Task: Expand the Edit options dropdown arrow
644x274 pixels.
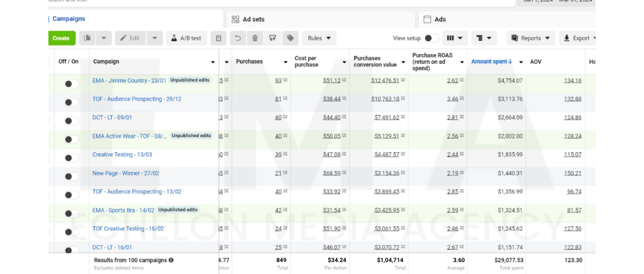Action: (155, 38)
